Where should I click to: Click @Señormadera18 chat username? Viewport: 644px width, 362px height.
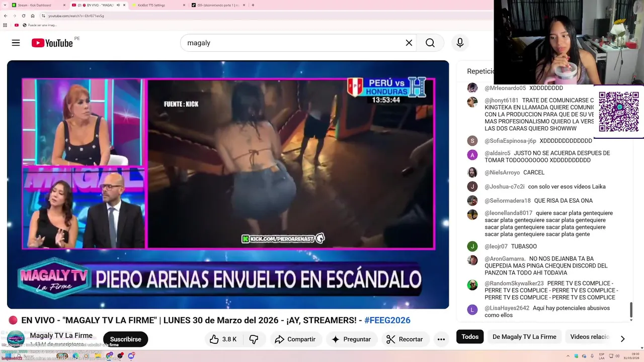[507, 201]
